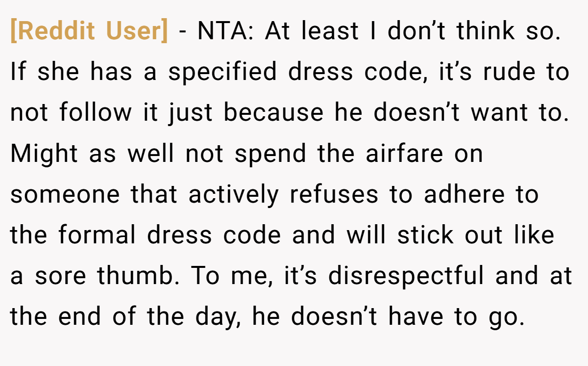Screen dimensions: 588x366
Task: Click the word "because" in the text
Action: click(x=274, y=113)
